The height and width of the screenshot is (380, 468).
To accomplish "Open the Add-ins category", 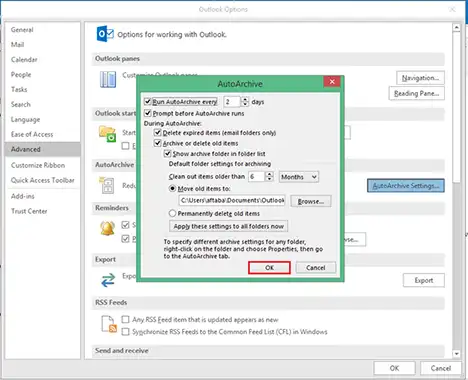I will pos(23,196).
